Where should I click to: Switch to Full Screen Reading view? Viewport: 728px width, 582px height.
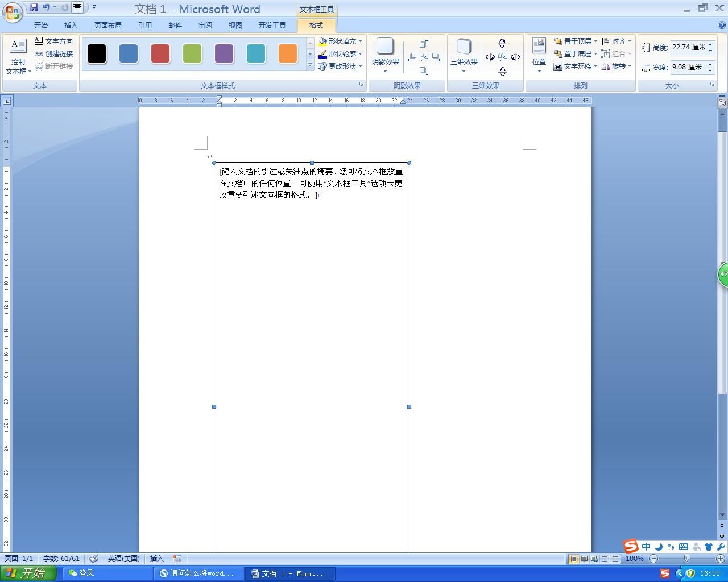coord(584,559)
